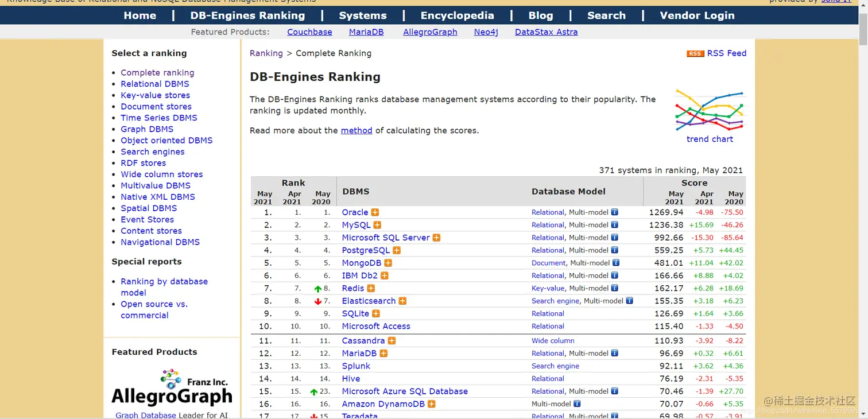The image size is (868, 419).
Task: Select Wide column stores ranking
Action: pos(162,174)
